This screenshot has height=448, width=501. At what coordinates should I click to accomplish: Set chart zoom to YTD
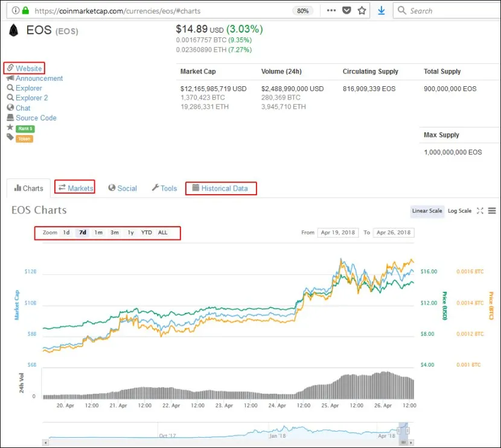pyautogui.click(x=146, y=233)
